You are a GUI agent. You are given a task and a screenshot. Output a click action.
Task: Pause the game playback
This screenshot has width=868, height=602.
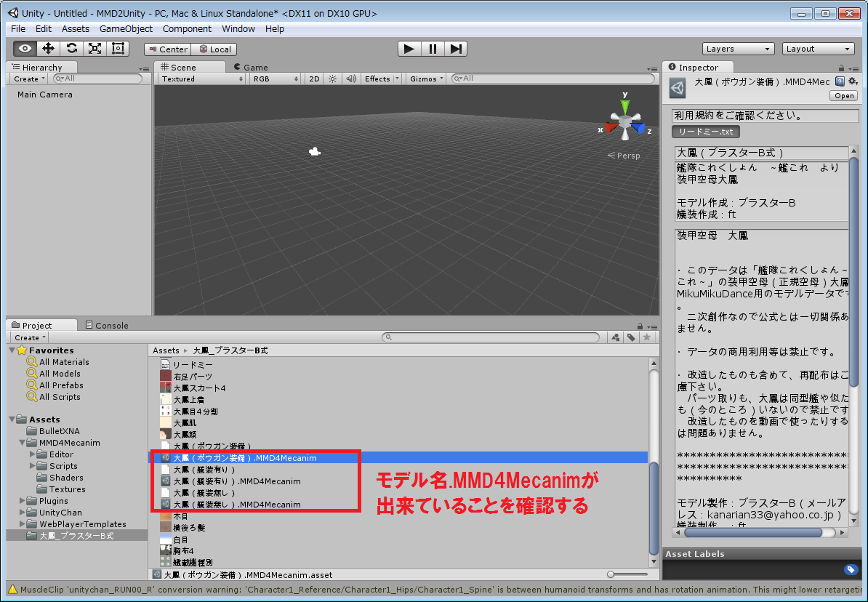(x=433, y=49)
